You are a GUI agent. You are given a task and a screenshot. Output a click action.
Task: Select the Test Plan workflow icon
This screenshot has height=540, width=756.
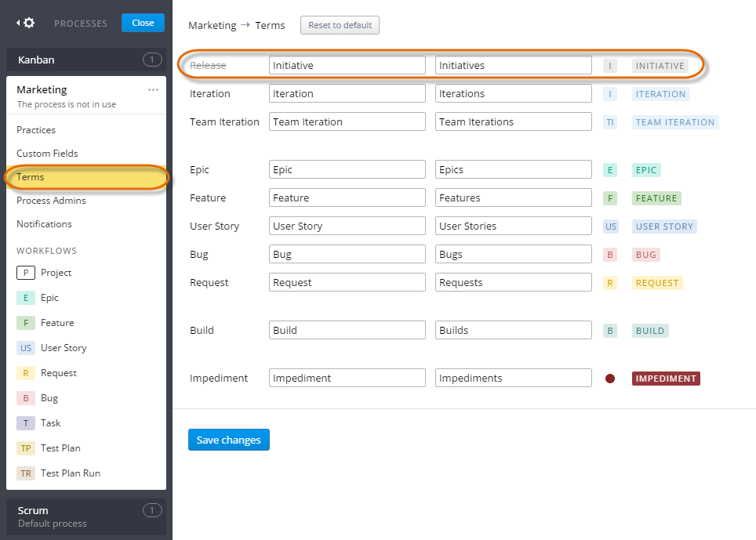coord(24,448)
